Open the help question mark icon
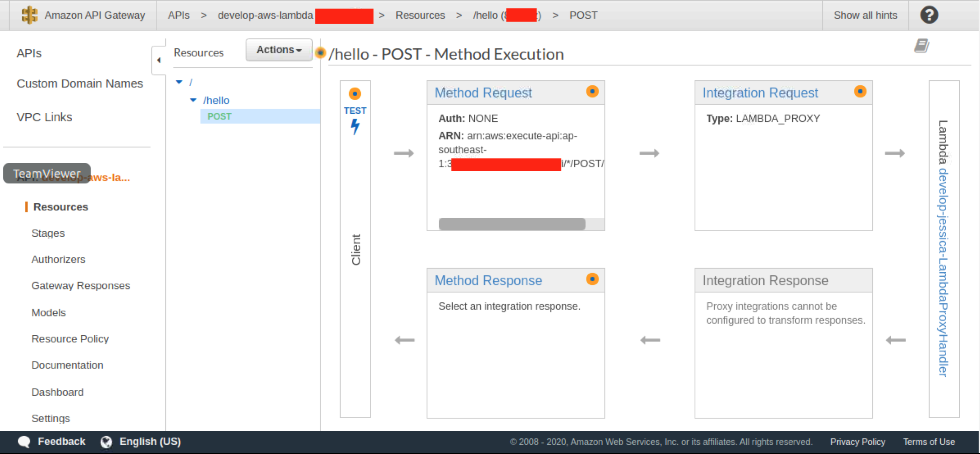The image size is (980, 454). pos(929,15)
